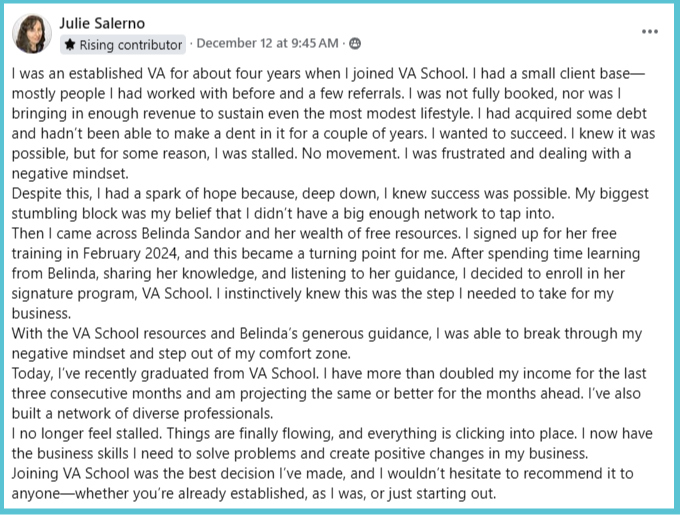Screen dimensions: 680x515
Task: Click the Rising contributor badge label
Action: (130, 45)
